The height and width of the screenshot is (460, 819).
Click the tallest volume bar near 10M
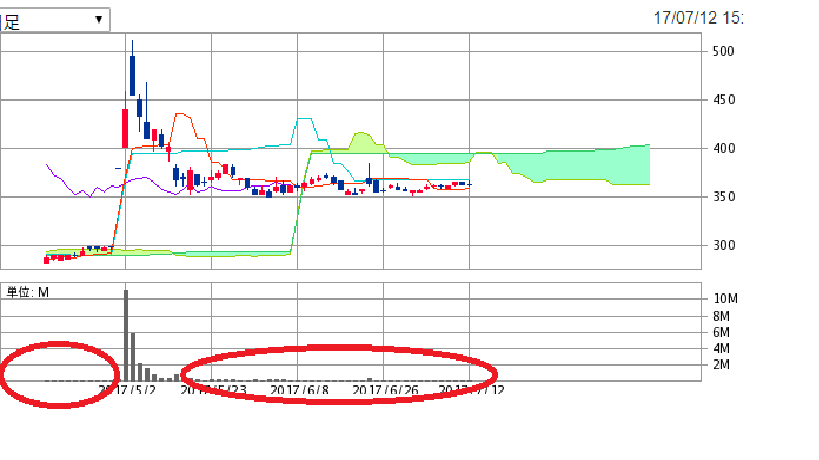click(x=126, y=335)
